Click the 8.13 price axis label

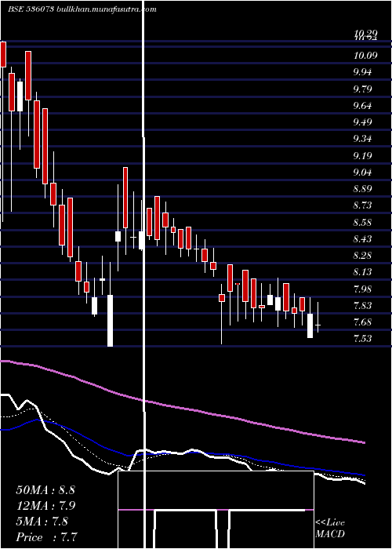tap(362, 272)
